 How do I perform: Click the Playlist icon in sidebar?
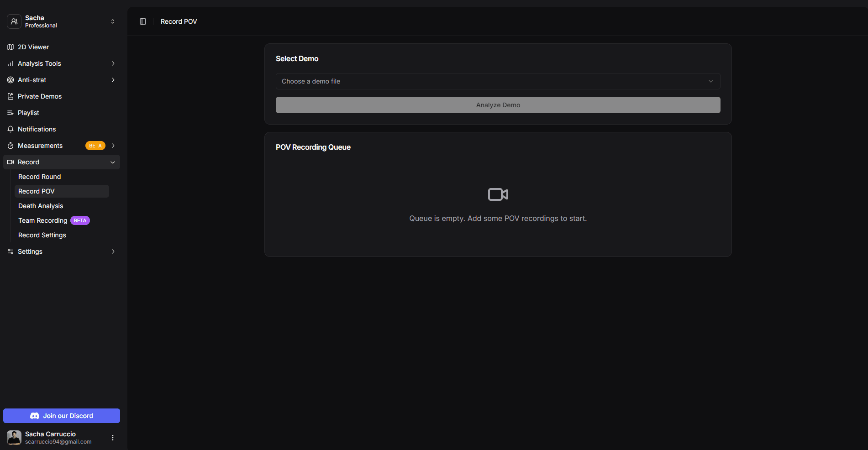(x=11, y=113)
